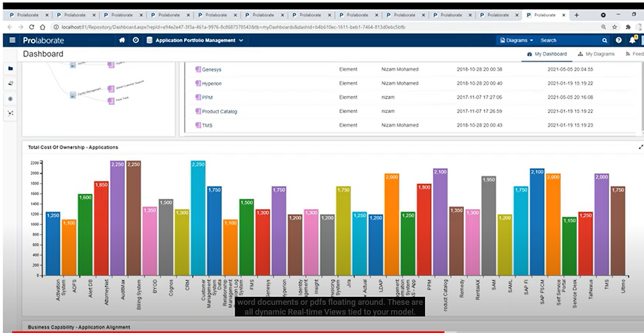Open the Genesys element link

click(212, 70)
